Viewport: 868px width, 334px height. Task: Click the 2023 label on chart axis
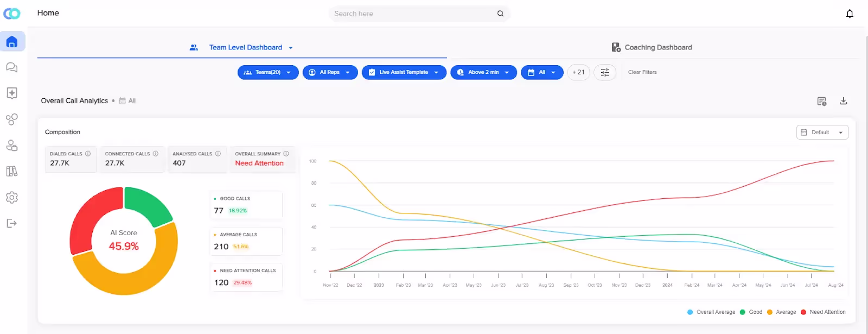click(379, 285)
